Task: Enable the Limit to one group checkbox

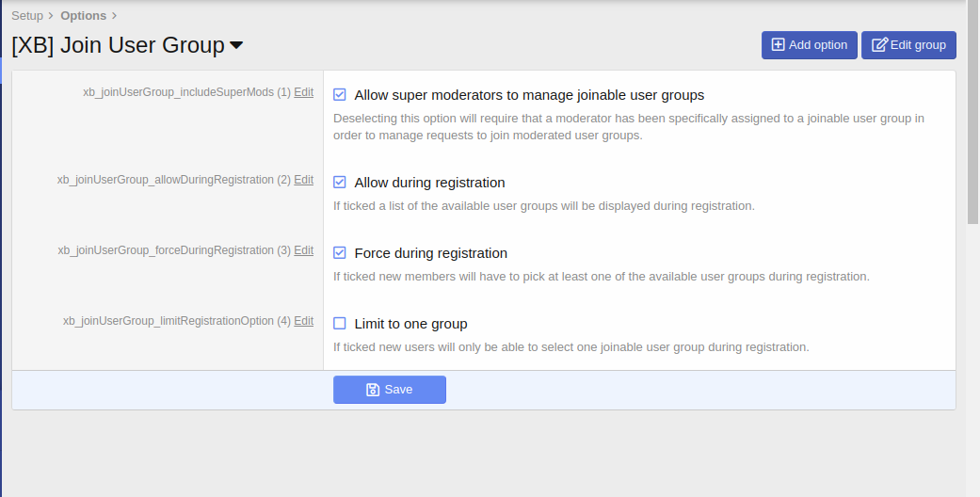Action: click(340, 324)
